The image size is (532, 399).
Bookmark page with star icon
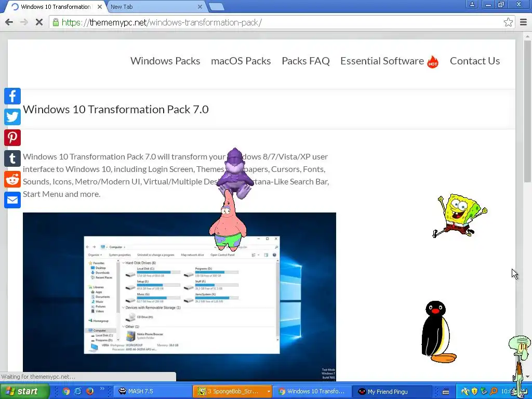508,22
